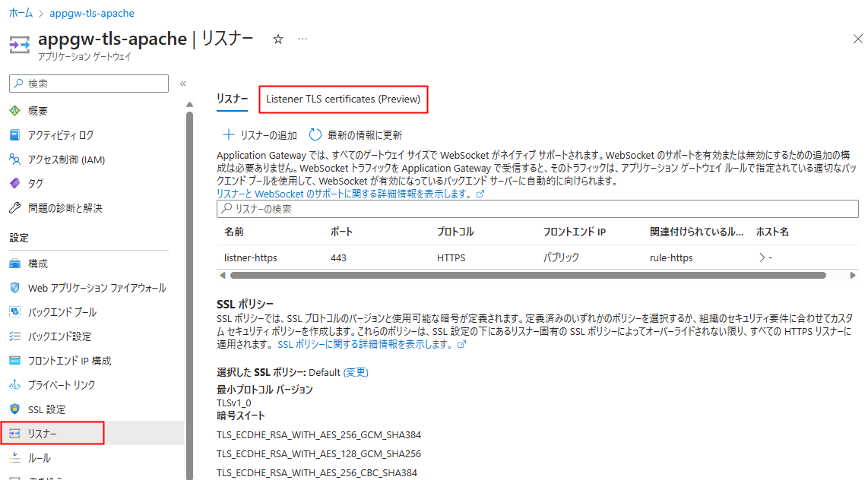
Task: Focus the sidebar 検索 field
Action: coord(89,84)
